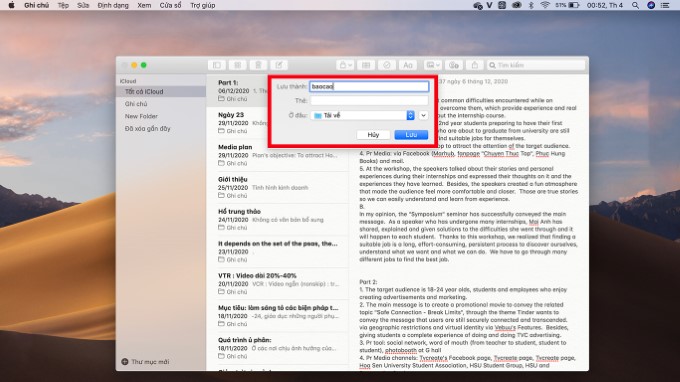Click the Lưu save button
This screenshot has height=382, width=680.
(411, 135)
